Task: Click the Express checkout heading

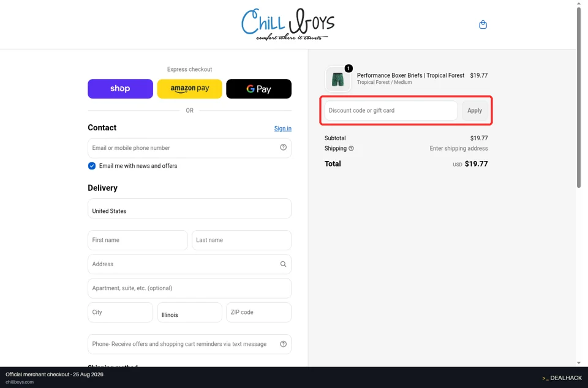Action: pyautogui.click(x=189, y=69)
